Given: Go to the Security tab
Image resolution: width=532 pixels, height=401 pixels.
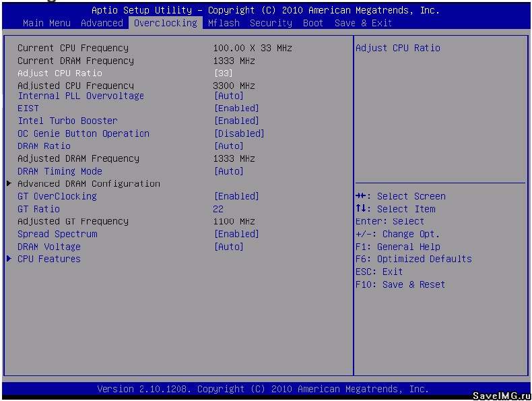Looking at the screenshot, I should coord(271,23).
